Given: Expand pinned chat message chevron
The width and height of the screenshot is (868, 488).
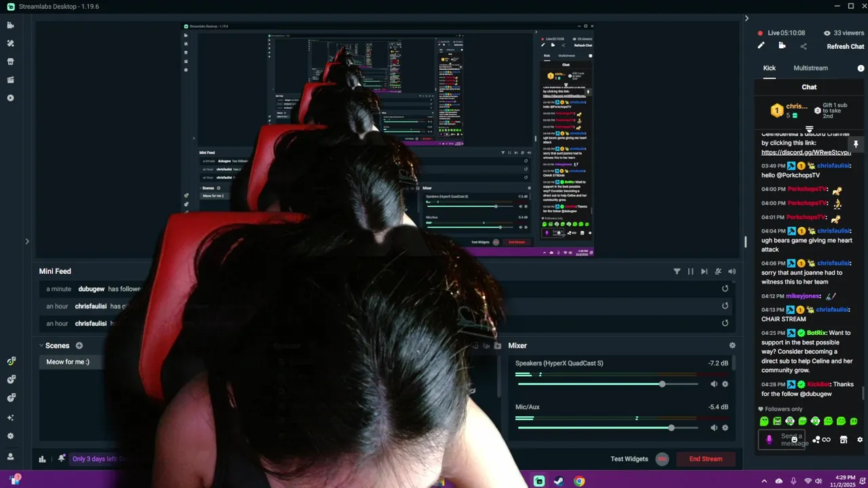Looking at the screenshot, I should tap(809, 129).
